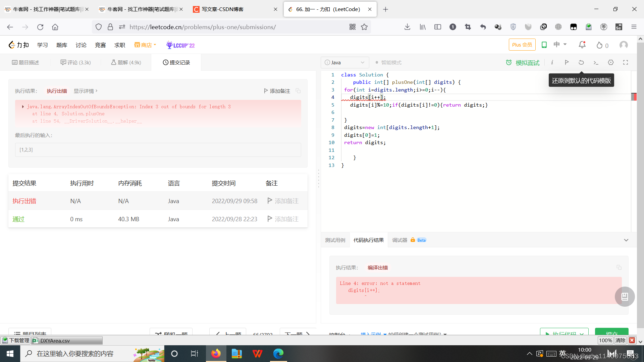The width and height of the screenshot is (644, 362).
Task: Open the Java language dropdown
Action: 345,63
